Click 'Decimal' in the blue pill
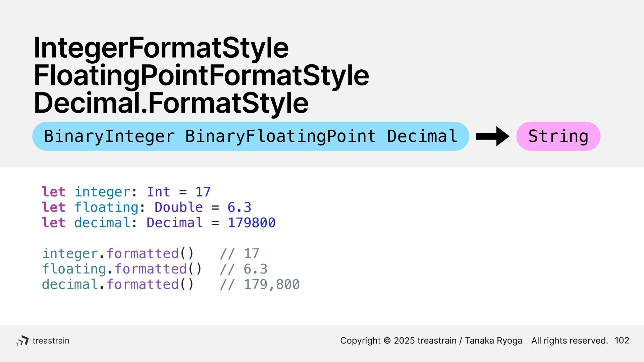Viewport: 644px width, 362px height. pos(422,136)
